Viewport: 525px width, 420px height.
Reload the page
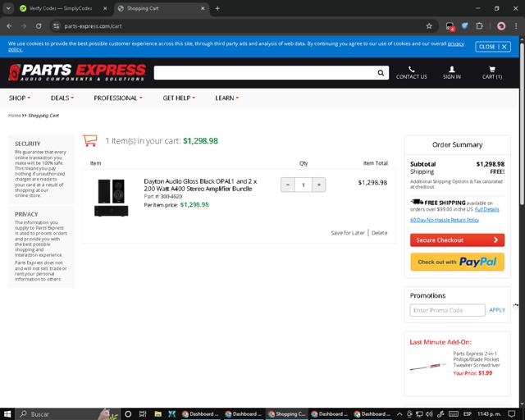click(x=39, y=26)
